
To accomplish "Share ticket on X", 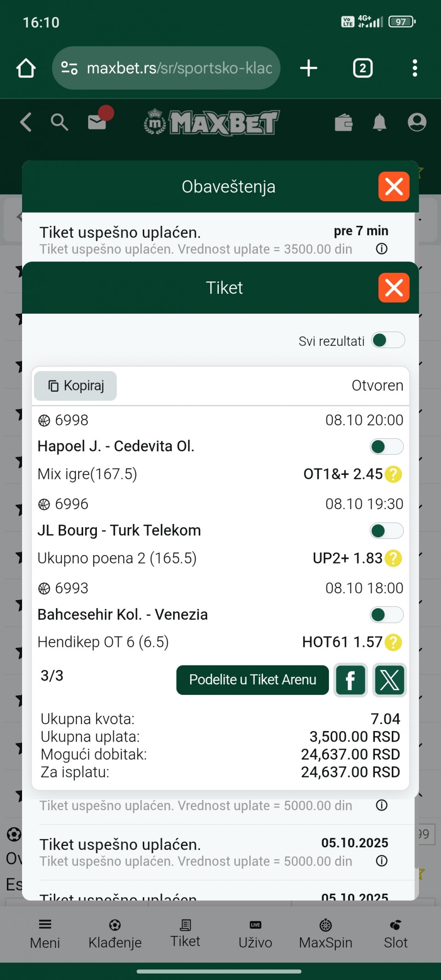I will (390, 680).
